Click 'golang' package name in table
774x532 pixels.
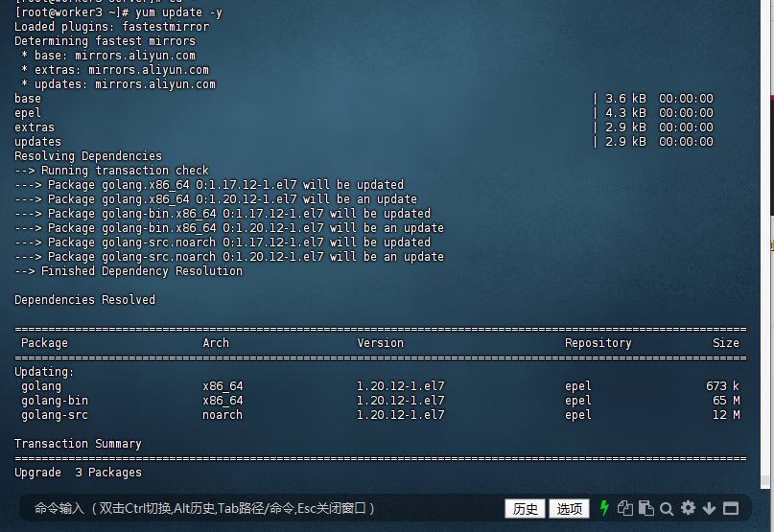(x=41, y=386)
